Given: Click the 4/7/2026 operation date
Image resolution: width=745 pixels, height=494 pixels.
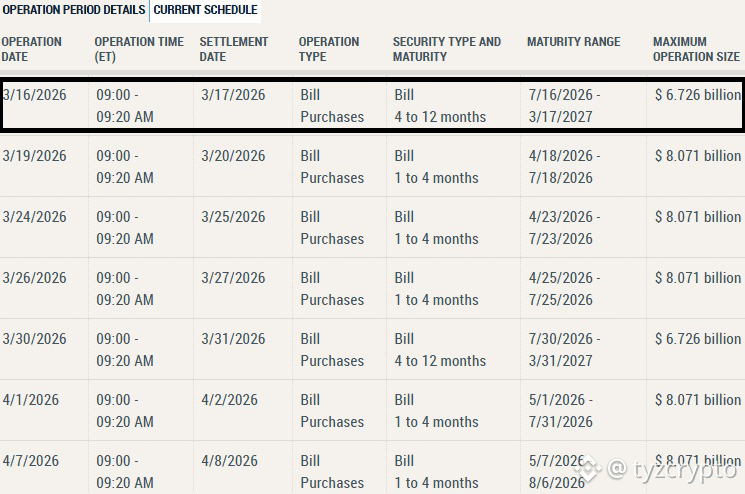Looking at the screenshot, I should 30,461.
